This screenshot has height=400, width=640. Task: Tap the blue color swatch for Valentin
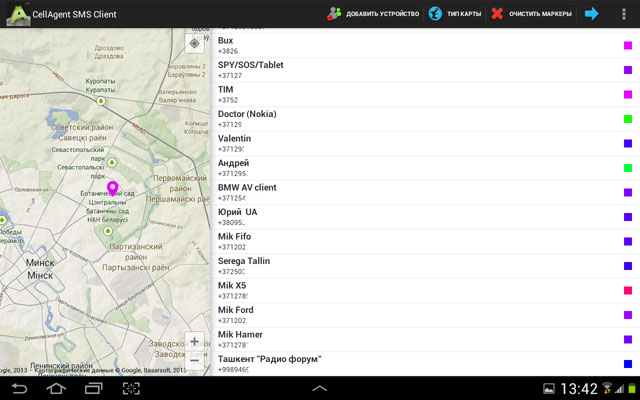click(x=628, y=143)
